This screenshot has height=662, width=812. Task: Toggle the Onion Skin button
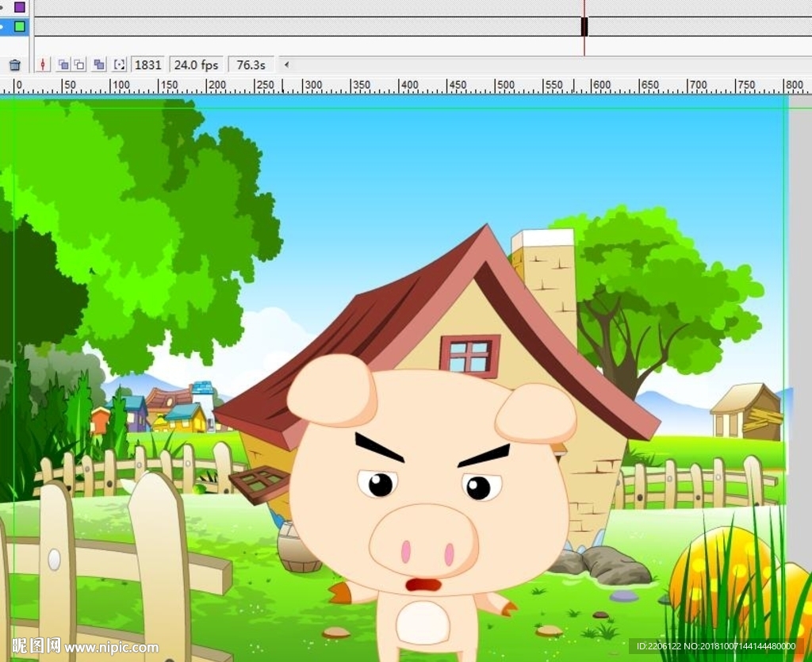pyautogui.click(x=63, y=65)
